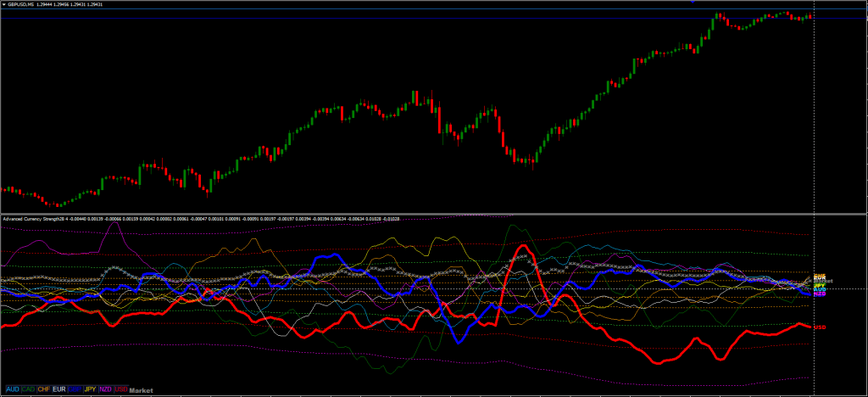Click the gray Market label beside USD button
Screen dimensions: 868x397
coord(142,390)
